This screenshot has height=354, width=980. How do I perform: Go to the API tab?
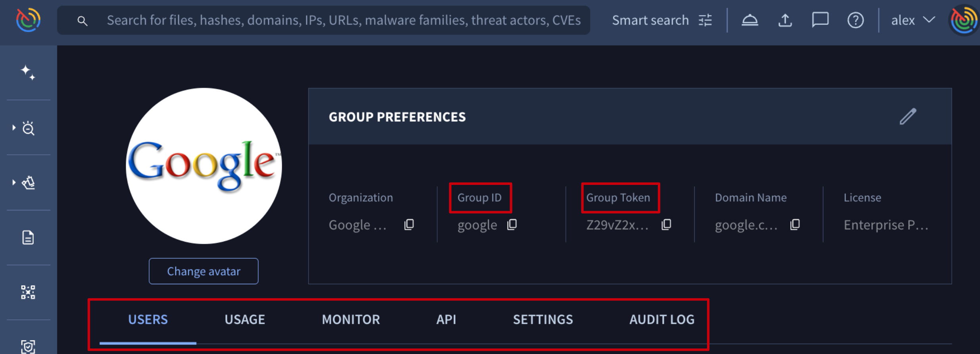pos(446,319)
